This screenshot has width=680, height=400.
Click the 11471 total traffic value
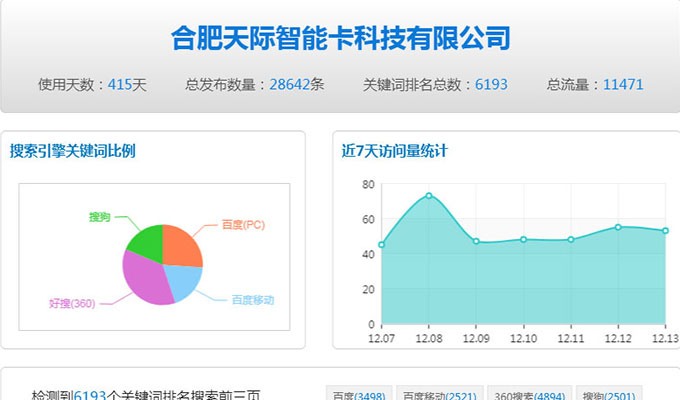623,85
